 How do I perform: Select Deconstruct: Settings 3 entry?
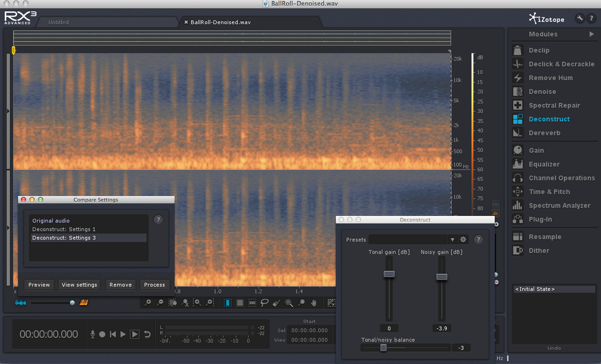click(x=89, y=238)
